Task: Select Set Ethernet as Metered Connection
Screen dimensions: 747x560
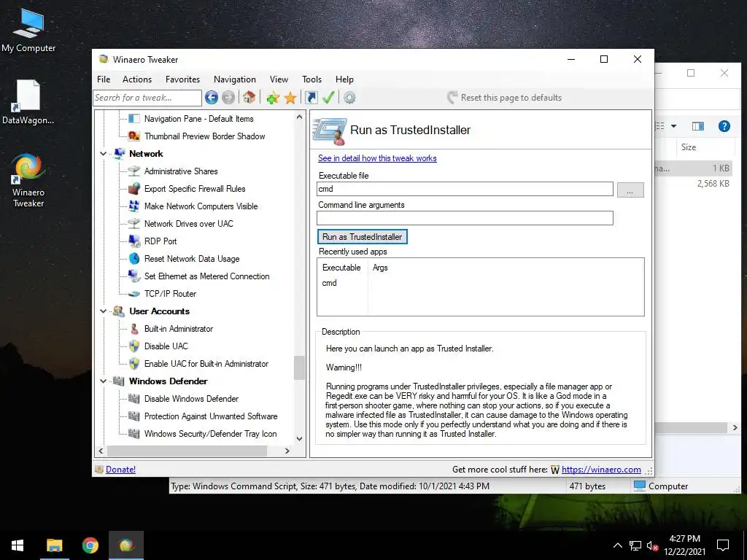Action: 206,276
